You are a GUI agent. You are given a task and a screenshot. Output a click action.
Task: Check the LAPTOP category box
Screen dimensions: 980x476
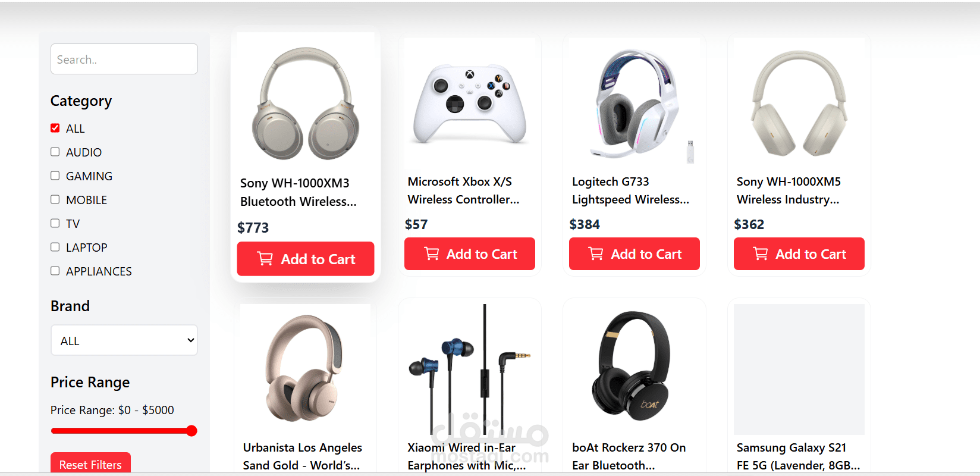tap(55, 247)
